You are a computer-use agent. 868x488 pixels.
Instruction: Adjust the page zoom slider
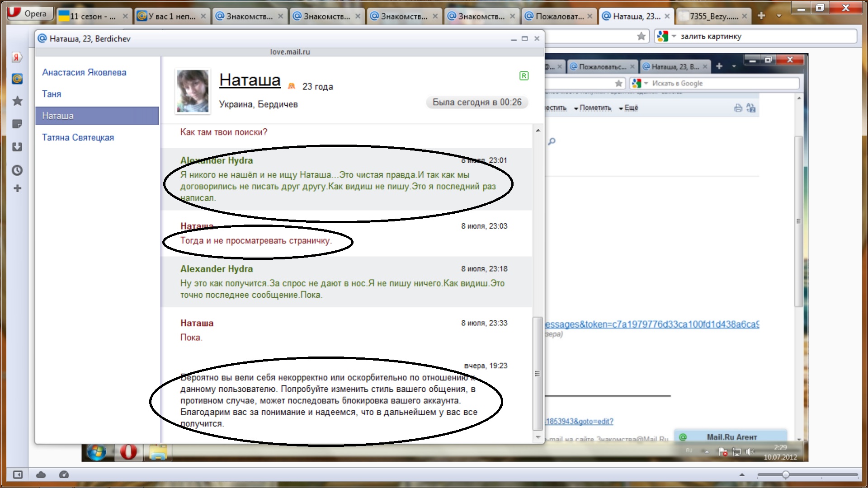coord(786,474)
